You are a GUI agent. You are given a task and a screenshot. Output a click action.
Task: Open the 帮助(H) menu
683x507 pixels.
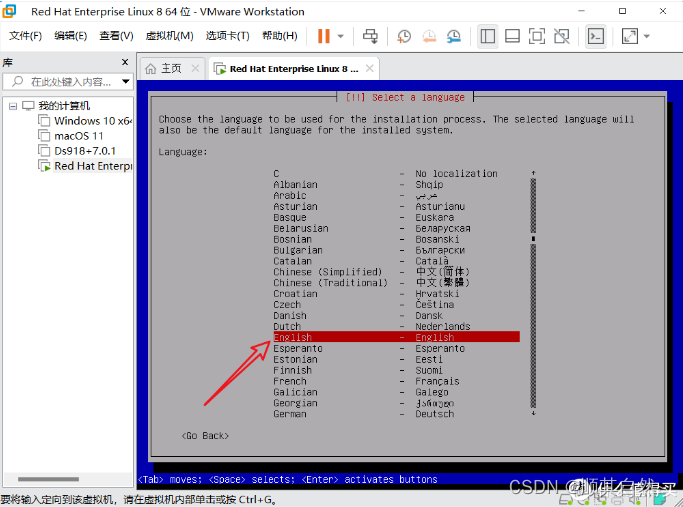point(280,36)
